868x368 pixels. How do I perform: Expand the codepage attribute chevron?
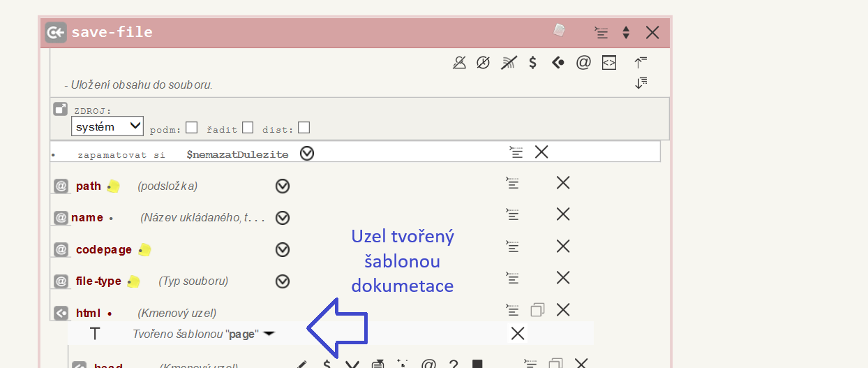pyautogui.click(x=283, y=249)
